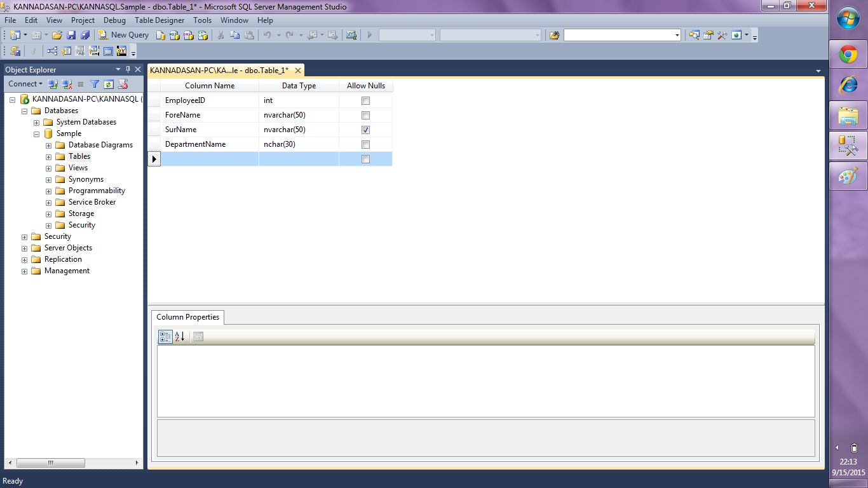The width and height of the screenshot is (868, 488).
Task: Click the Save All icon
Action: coord(85,35)
